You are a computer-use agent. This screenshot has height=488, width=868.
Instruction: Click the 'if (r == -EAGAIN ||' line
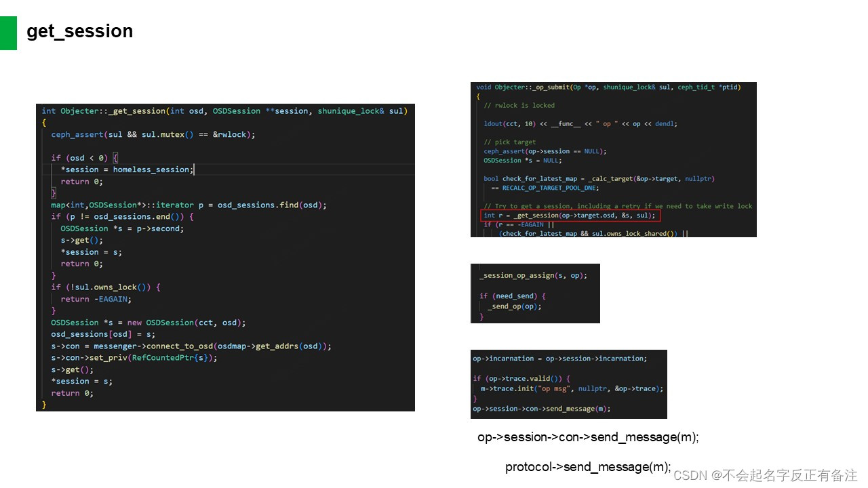[519, 224]
